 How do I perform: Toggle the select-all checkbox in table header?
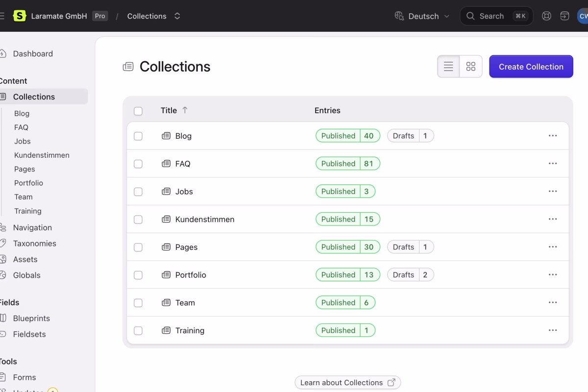coord(138,111)
